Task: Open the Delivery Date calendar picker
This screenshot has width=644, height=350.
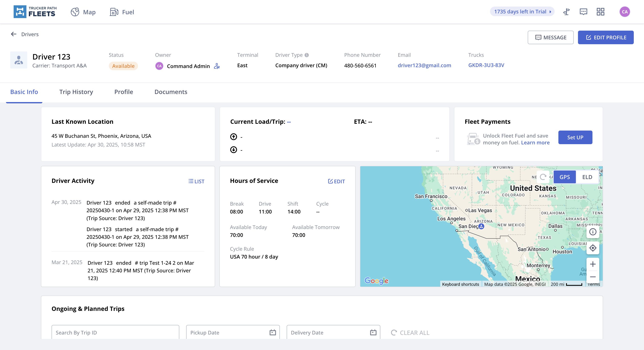Action: [373, 332]
